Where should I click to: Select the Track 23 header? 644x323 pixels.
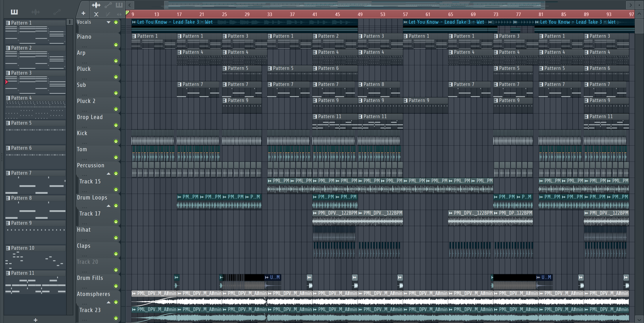(99, 314)
